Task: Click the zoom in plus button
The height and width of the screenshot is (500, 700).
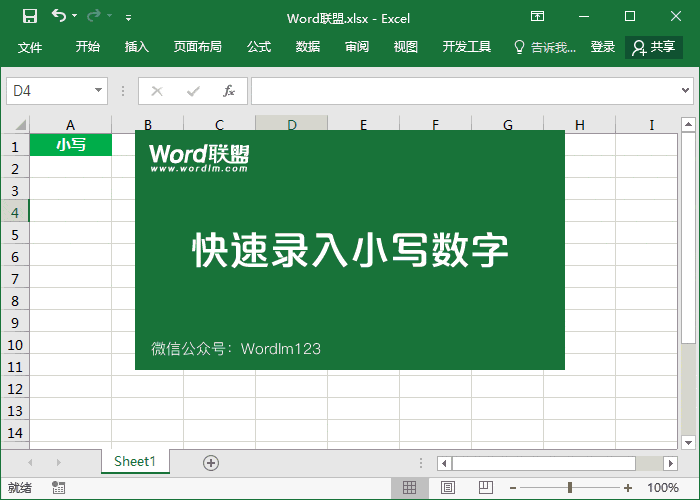Action: click(628, 488)
